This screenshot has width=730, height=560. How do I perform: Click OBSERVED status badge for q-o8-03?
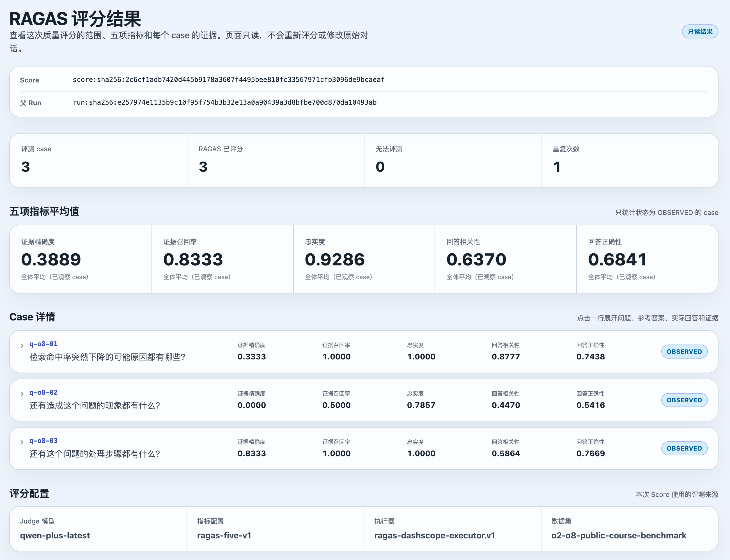point(684,448)
